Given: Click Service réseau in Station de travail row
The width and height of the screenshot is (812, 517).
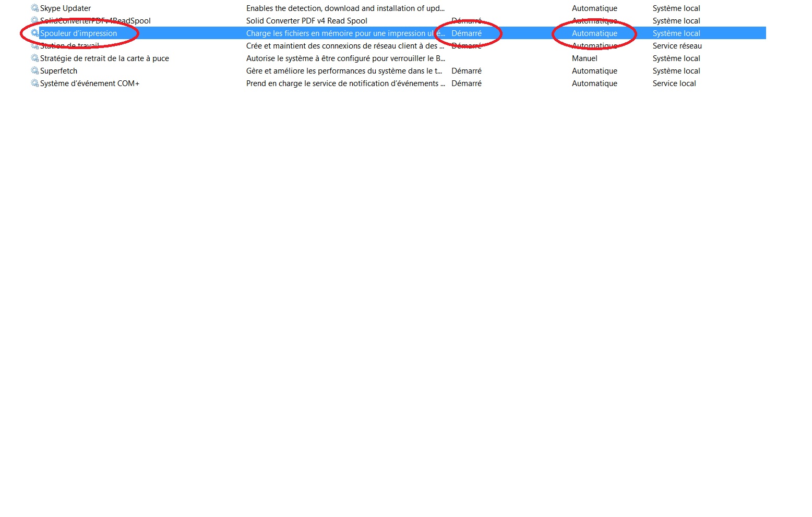Looking at the screenshot, I should (x=677, y=46).
